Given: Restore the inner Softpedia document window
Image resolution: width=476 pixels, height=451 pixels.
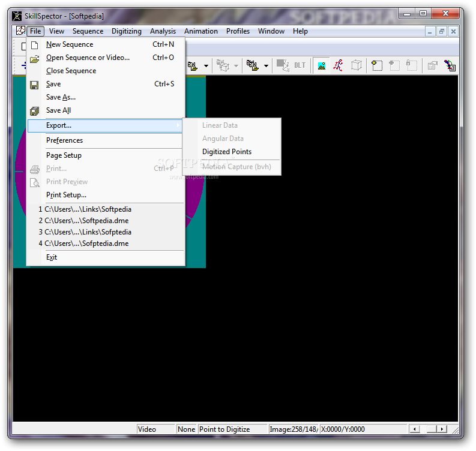Looking at the screenshot, I should 442,31.
